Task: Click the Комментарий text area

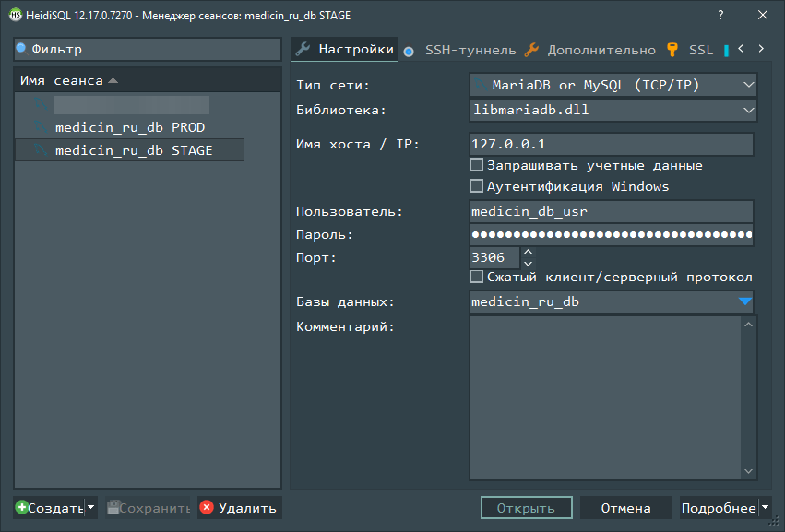Action: (605, 398)
